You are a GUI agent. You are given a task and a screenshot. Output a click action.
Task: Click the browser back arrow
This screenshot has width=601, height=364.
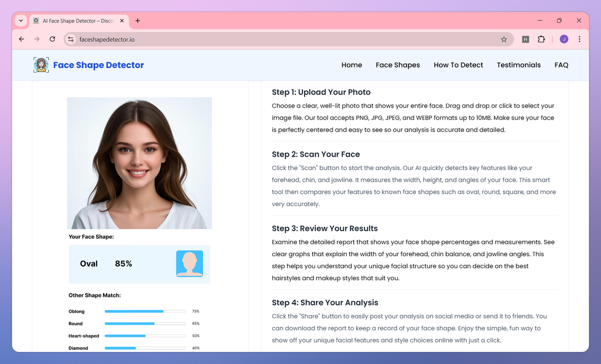click(x=21, y=39)
